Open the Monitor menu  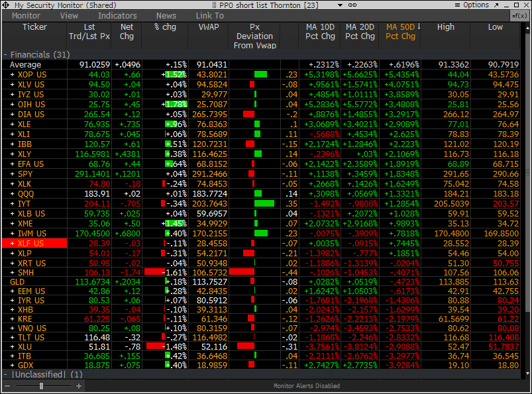[x=26, y=16]
